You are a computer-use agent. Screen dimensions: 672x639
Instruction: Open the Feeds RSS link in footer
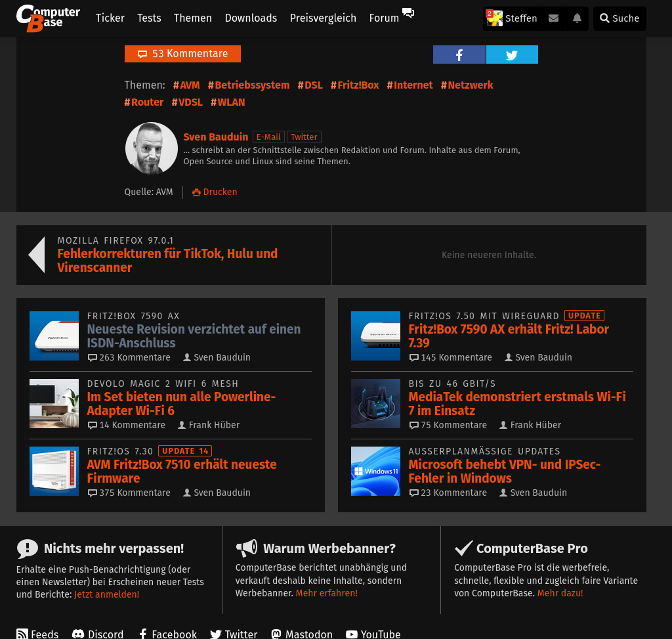(x=37, y=634)
